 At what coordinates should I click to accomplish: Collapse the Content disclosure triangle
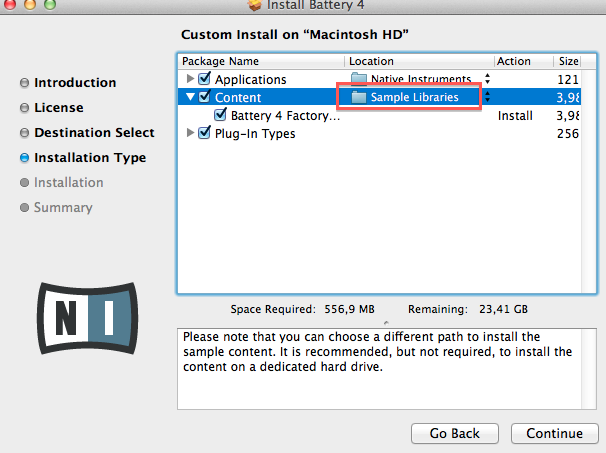click(190, 97)
